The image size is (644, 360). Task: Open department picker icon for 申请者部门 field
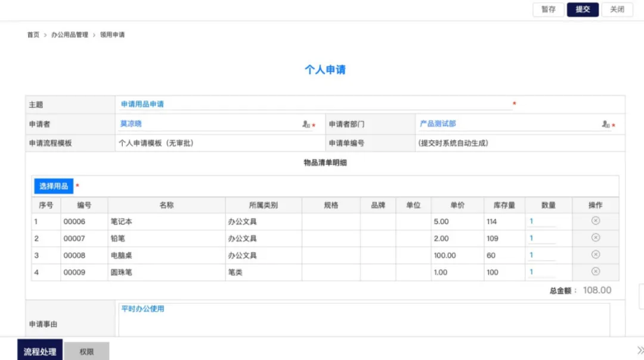pyautogui.click(x=606, y=124)
